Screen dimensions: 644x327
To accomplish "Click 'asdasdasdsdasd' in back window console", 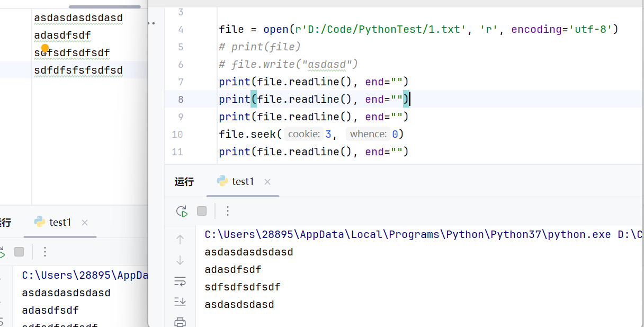I will click(66, 293).
